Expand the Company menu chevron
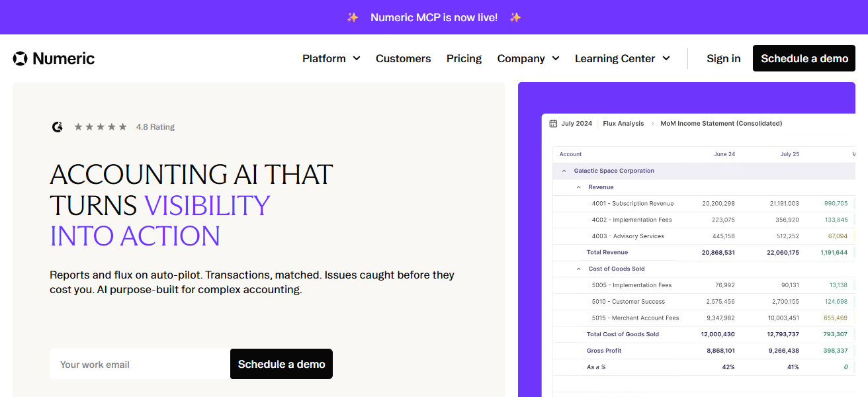 [x=556, y=58]
